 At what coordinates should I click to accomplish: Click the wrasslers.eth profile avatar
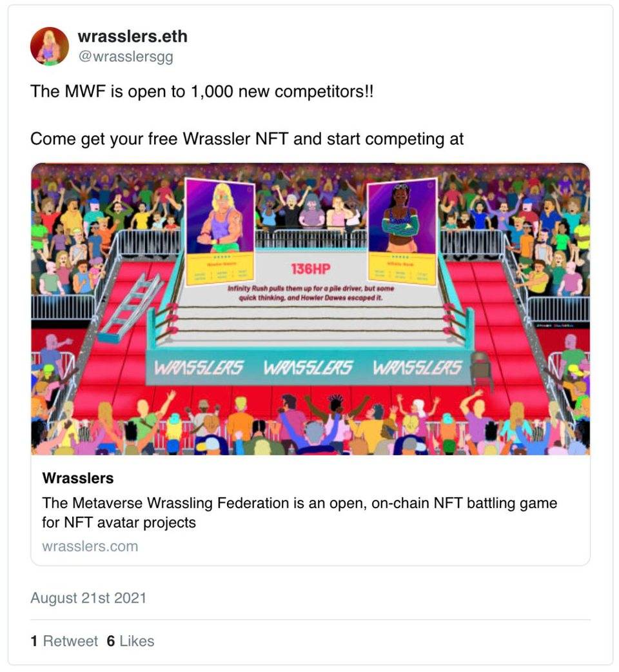click(x=50, y=46)
